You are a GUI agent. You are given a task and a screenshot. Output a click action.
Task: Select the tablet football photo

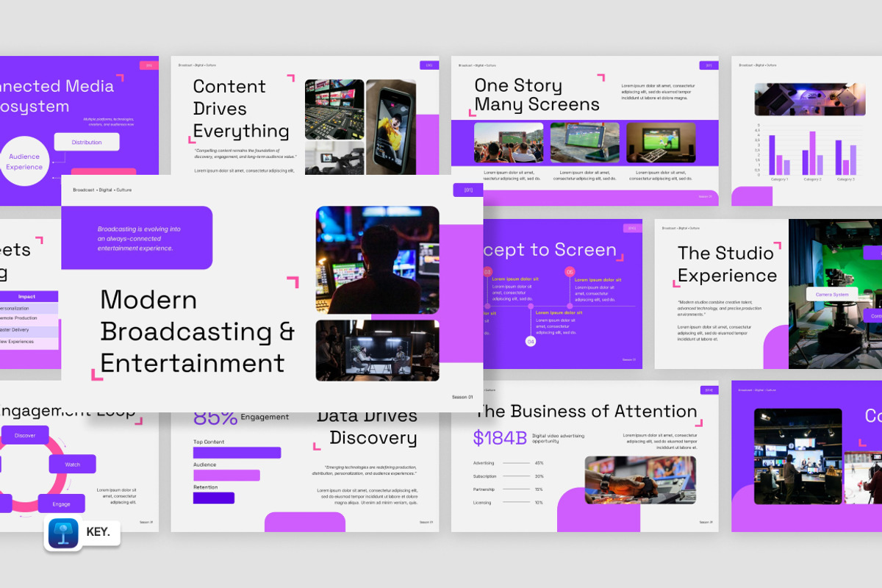(x=585, y=143)
